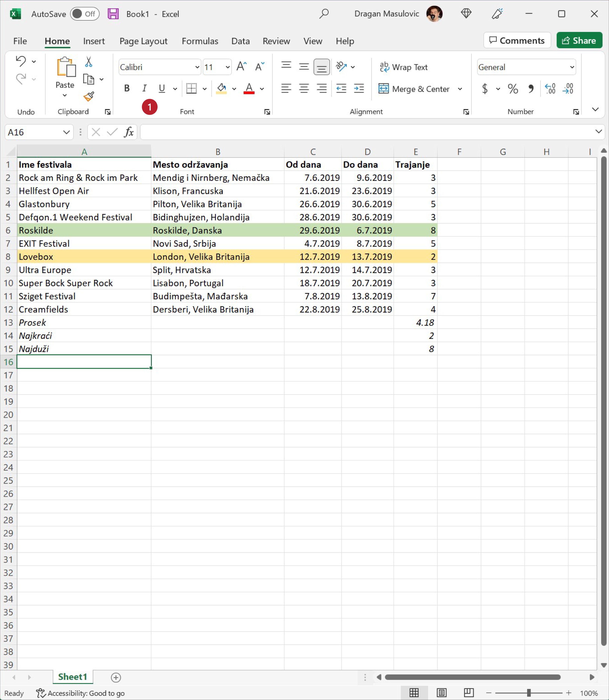Open Dragan Masulovic account picture
This screenshot has height=700, width=609.
pos(434,14)
